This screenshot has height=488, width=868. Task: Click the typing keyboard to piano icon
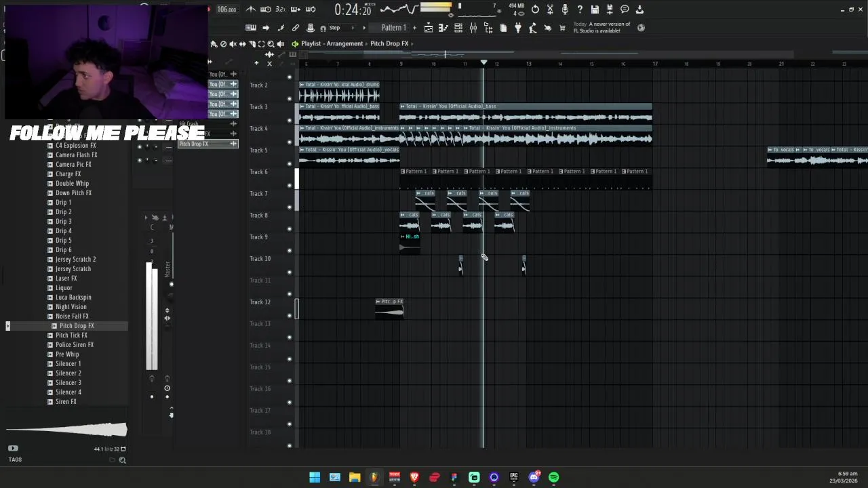pos(251,28)
